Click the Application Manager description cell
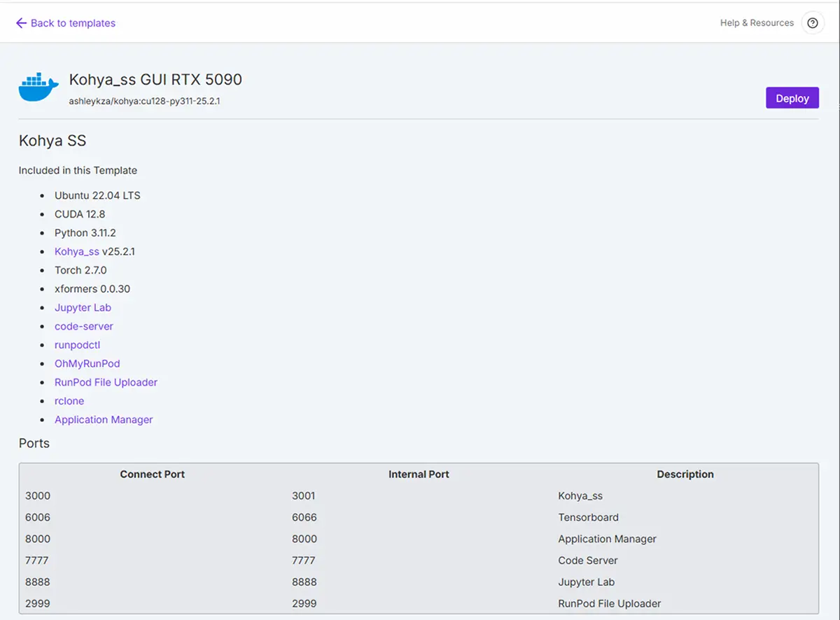840x620 pixels. 608,539
